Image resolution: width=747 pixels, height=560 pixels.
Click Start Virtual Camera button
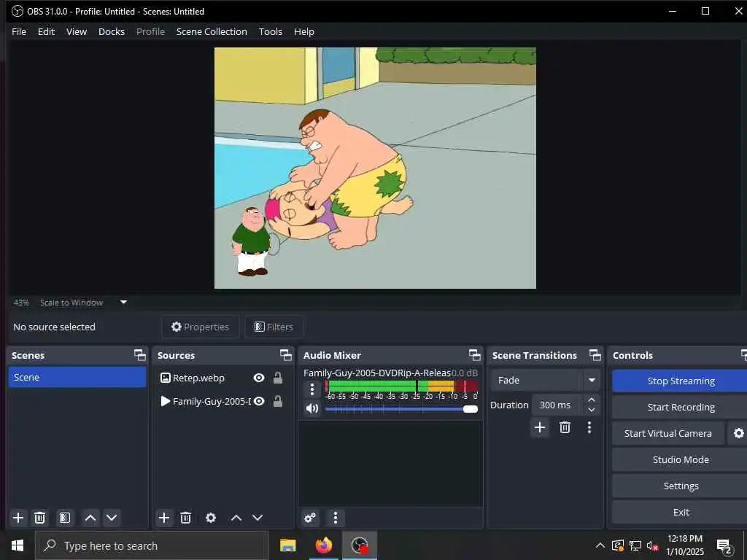(668, 433)
